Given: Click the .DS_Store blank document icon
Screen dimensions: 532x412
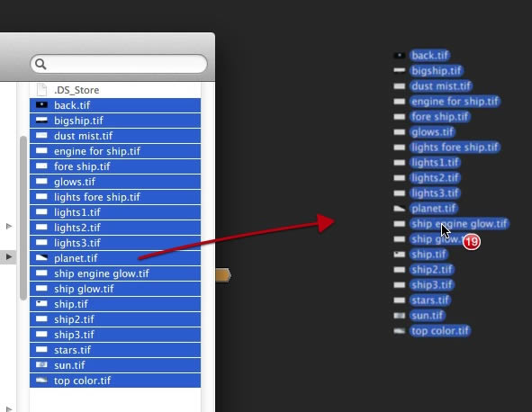Looking at the screenshot, I should click(41, 90).
